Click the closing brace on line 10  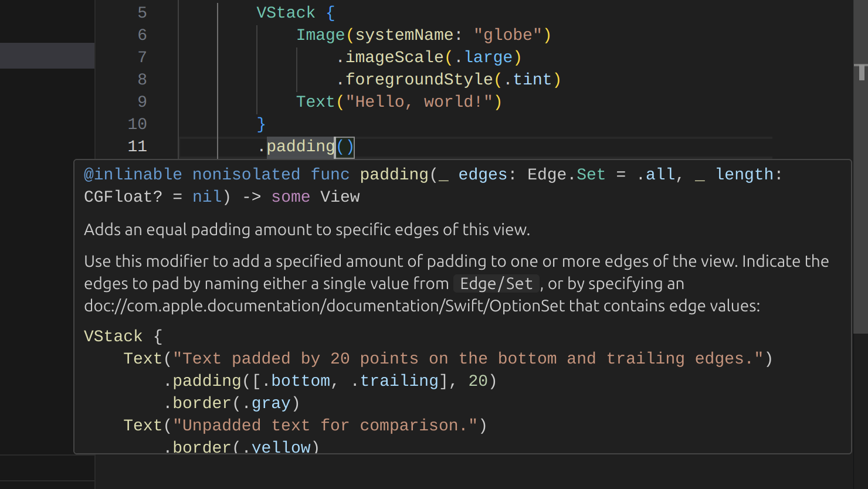[262, 124]
